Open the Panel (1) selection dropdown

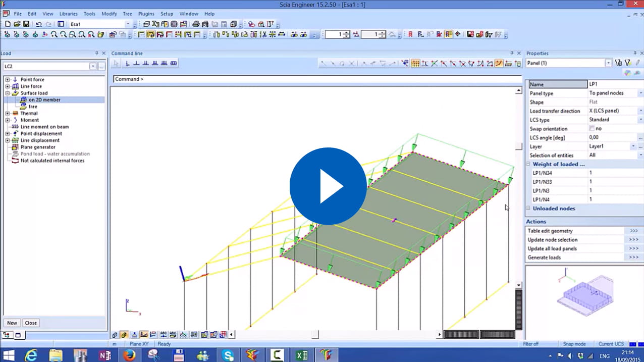click(x=609, y=63)
